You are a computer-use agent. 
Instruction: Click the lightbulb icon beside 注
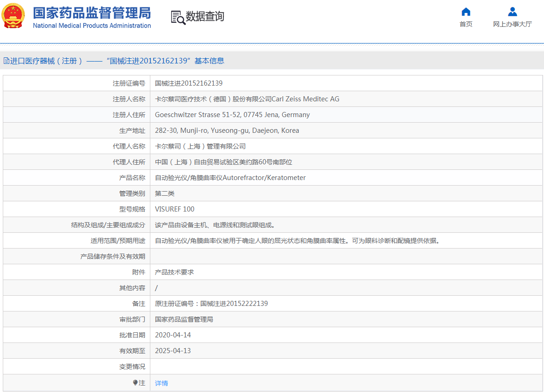(135, 383)
